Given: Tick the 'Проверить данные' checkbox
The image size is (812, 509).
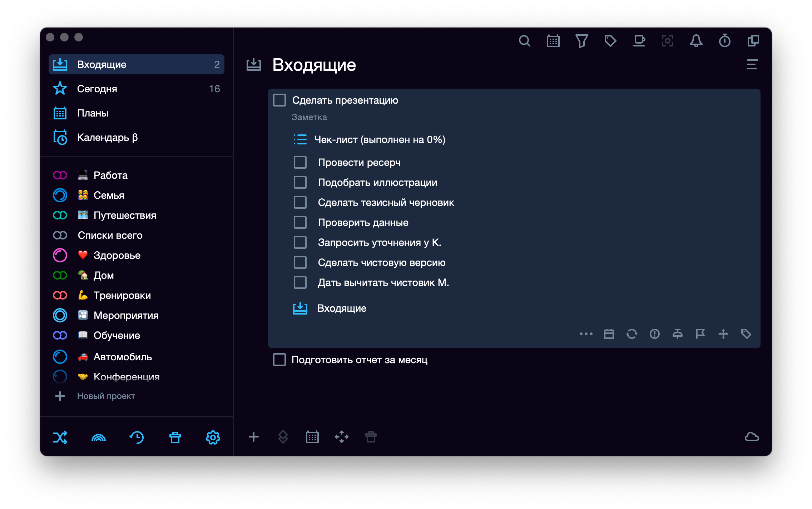Looking at the screenshot, I should [300, 222].
